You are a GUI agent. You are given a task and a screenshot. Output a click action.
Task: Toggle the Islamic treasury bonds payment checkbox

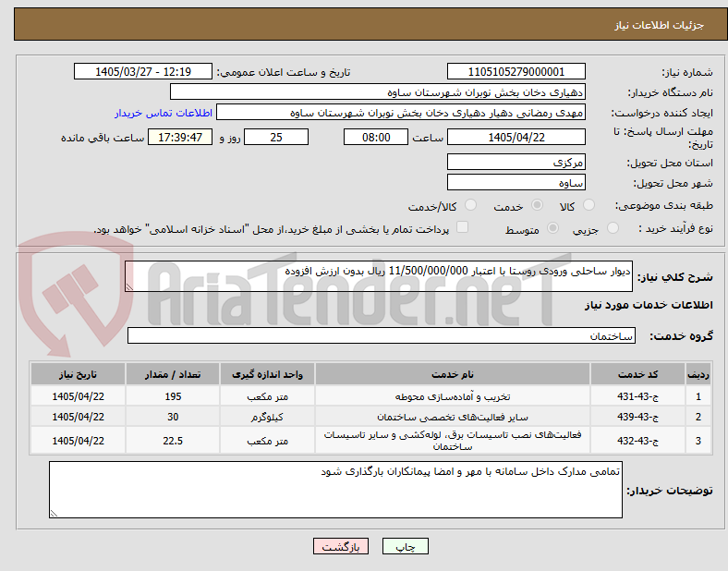pos(463,227)
